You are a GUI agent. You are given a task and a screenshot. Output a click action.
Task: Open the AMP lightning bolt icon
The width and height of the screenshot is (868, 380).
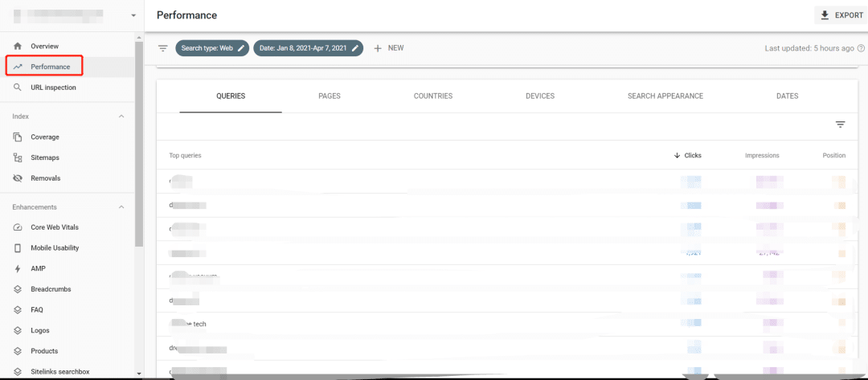coord(18,268)
